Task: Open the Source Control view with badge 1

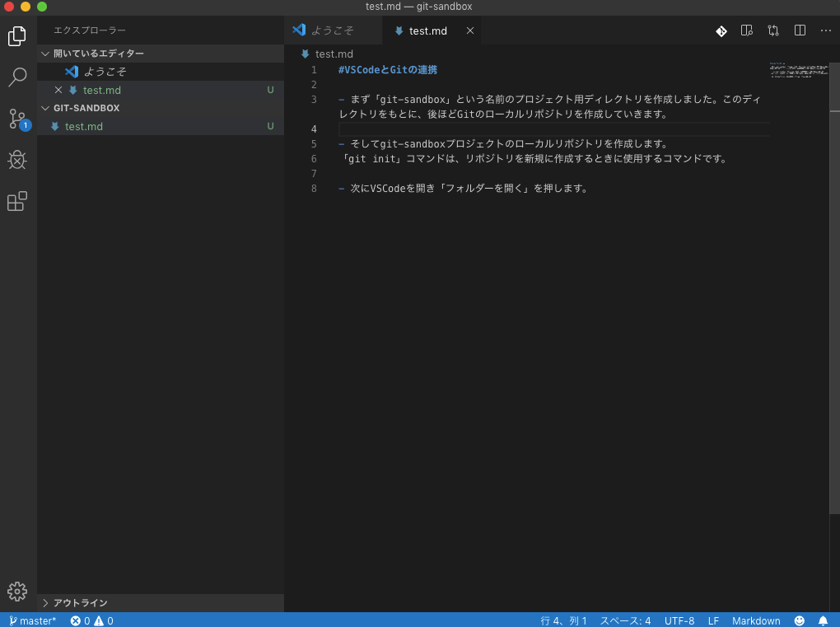Action: pos(17,119)
